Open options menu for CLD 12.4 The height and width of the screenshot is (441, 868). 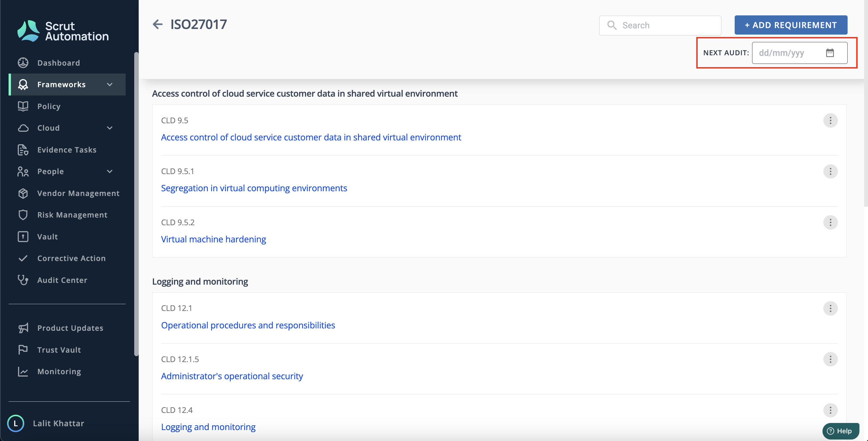(830, 410)
